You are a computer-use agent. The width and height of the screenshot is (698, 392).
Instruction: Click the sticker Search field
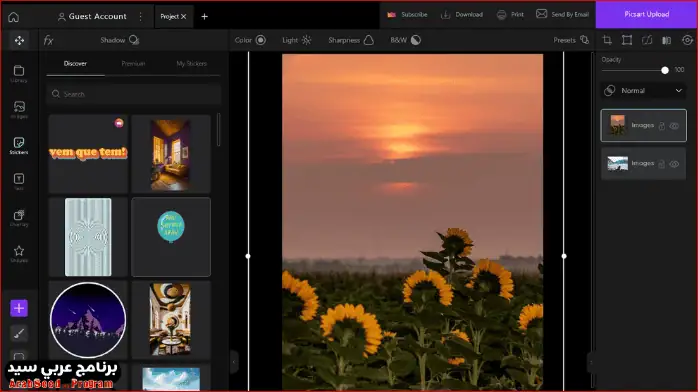134,94
